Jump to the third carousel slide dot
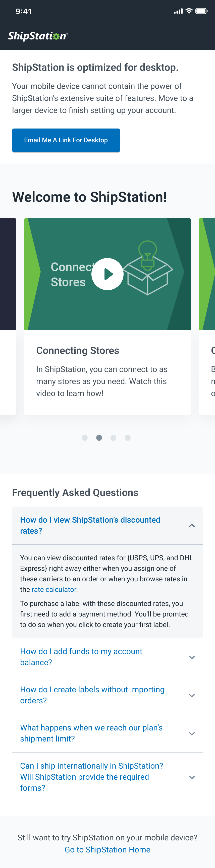This screenshot has width=215, height=868. point(114,438)
